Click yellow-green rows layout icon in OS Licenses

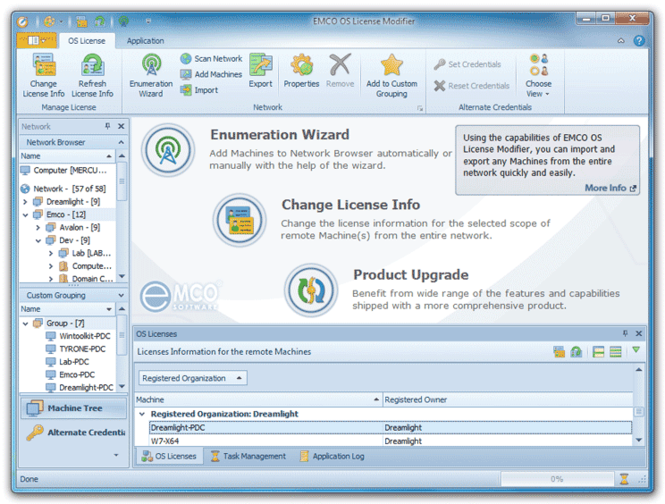click(598, 352)
